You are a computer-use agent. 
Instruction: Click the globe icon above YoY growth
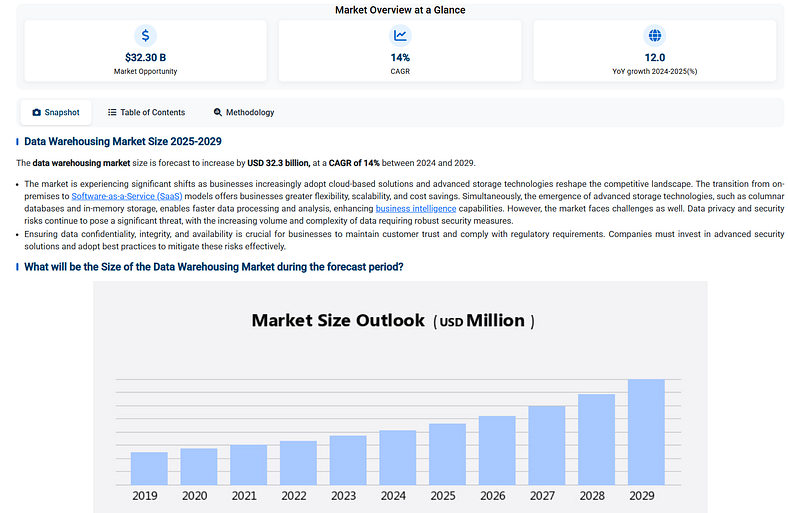[x=655, y=36]
